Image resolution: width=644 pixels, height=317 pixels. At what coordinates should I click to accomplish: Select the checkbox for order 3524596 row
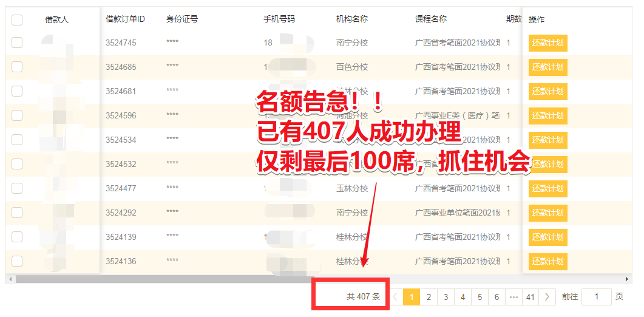[17, 115]
